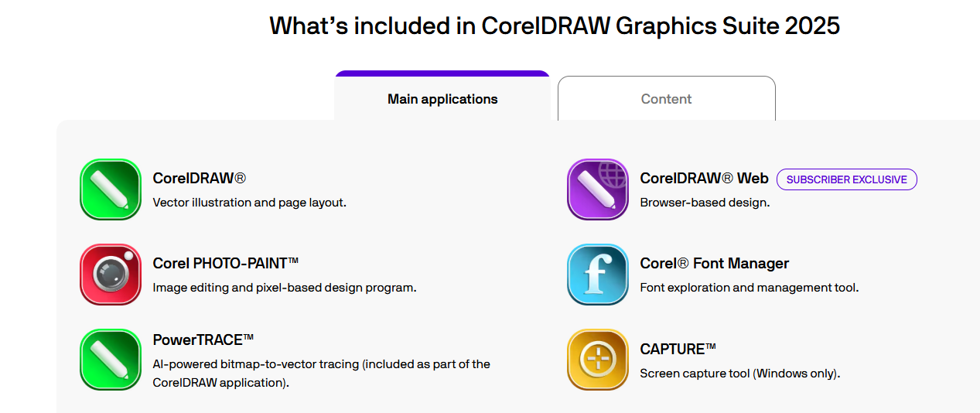This screenshot has height=413, width=980.
Task: Click the CorelDRAW® product title
Action: click(x=200, y=178)
